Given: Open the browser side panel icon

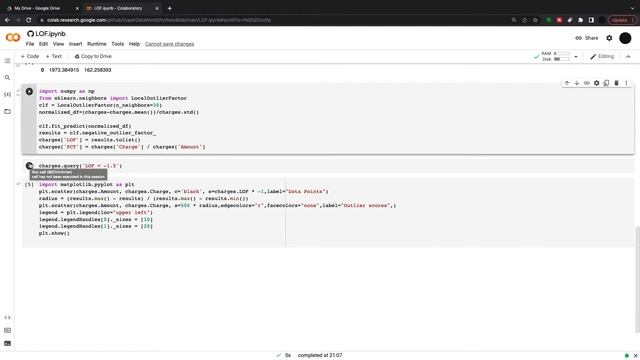Looking at the screenshot, I should (591, 20).
